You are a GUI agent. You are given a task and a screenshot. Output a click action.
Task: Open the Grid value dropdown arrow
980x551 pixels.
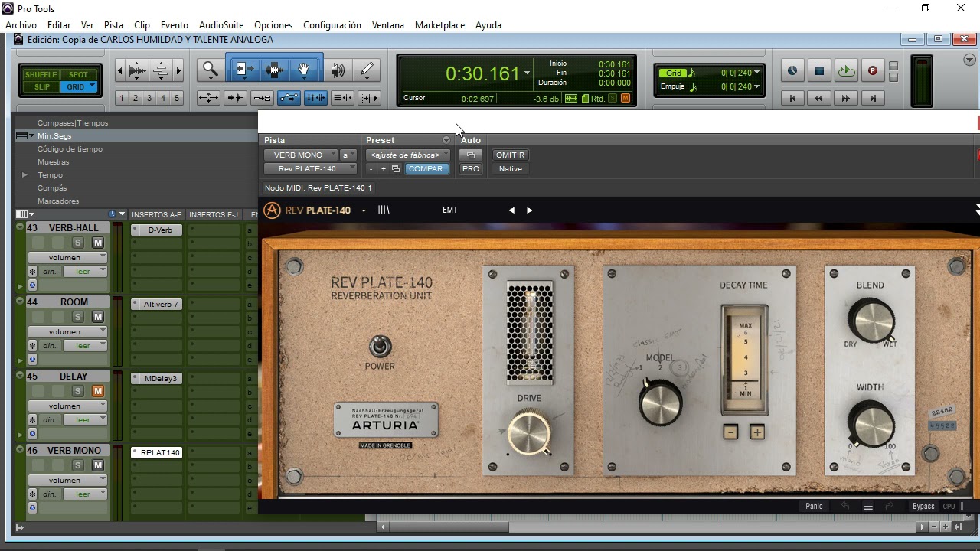[x=757, y=73]
